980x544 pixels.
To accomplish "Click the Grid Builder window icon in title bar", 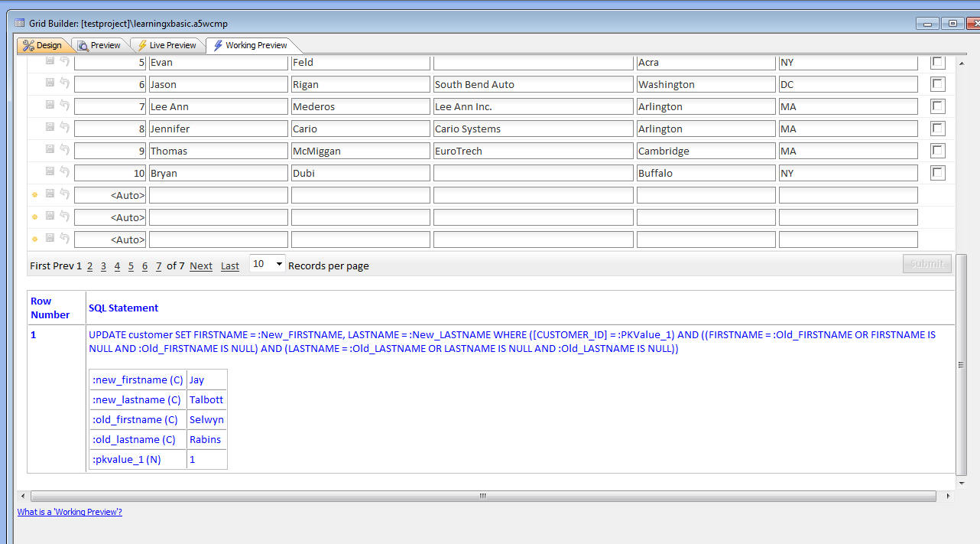I will (x=20, y=23).
